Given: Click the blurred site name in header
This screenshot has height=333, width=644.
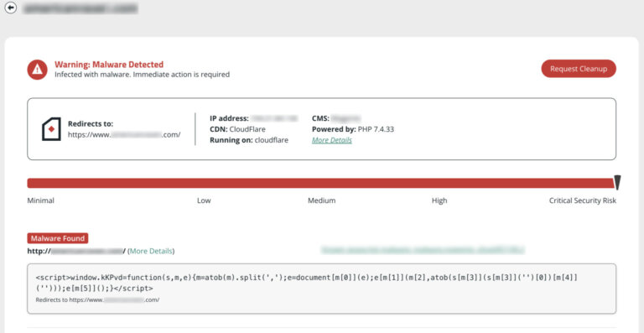Looking at the screenshot, I should 80,8.
